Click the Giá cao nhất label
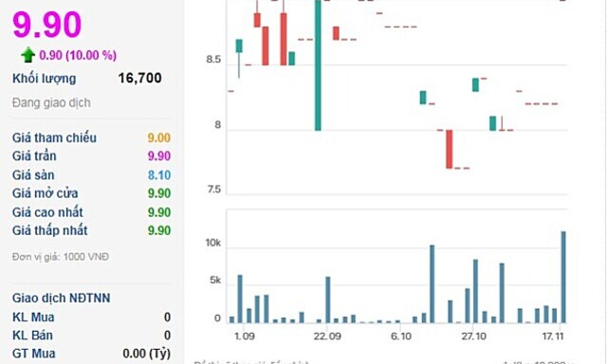This screenshot has width=607, height=364. [x=47, y=212]
